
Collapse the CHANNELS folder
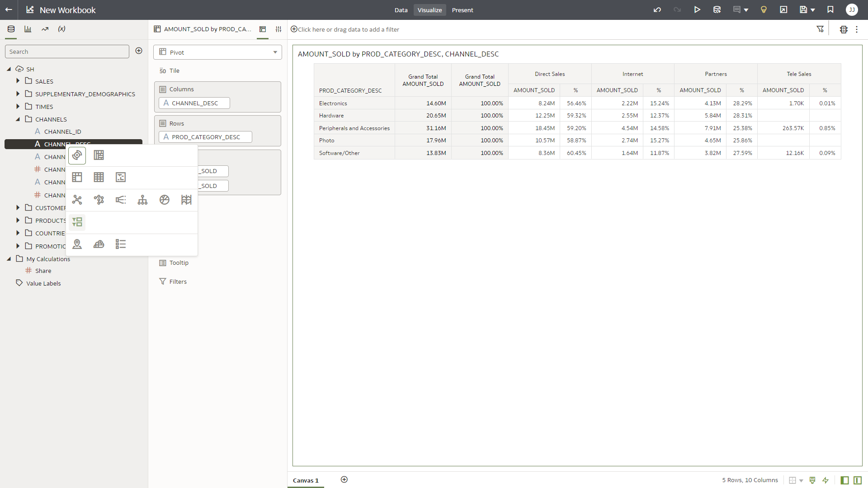[x=18, y=119]
